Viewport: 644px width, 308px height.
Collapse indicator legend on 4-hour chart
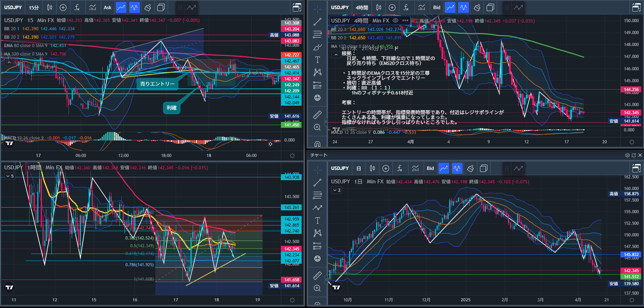[336, 54]
